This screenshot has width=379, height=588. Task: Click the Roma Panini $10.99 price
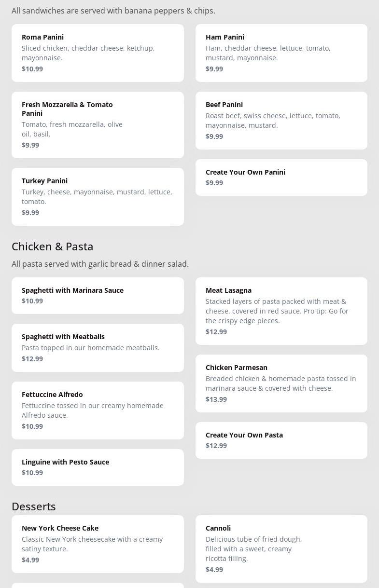tap(32, 69)
